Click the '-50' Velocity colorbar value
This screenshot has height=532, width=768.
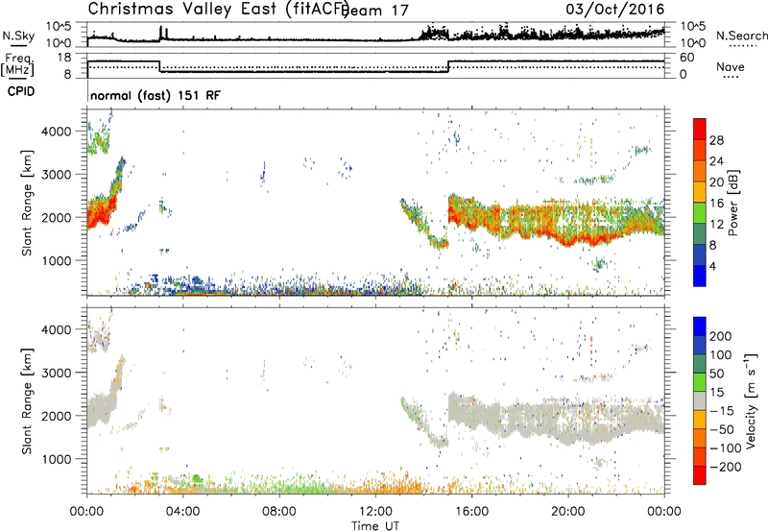(722, 429)
